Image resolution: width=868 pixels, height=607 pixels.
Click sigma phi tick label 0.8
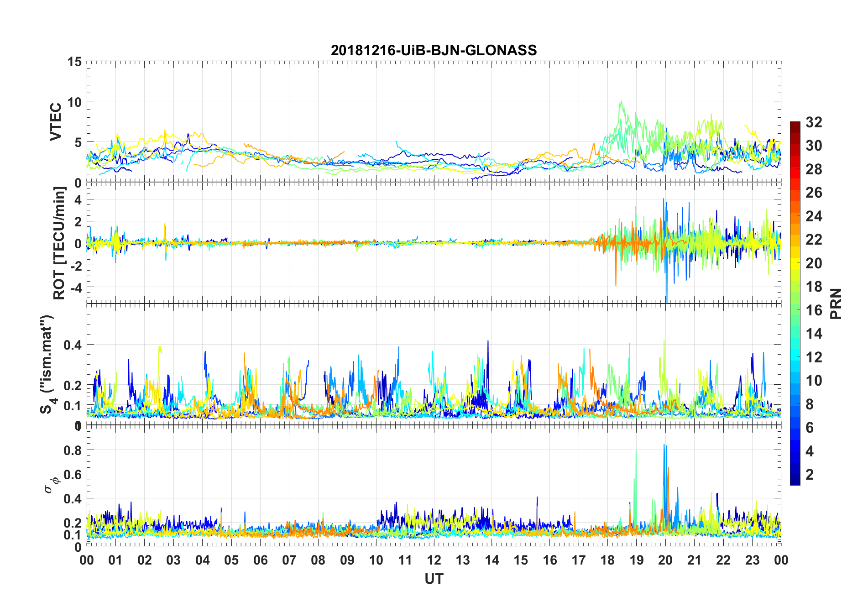point(73,450)
